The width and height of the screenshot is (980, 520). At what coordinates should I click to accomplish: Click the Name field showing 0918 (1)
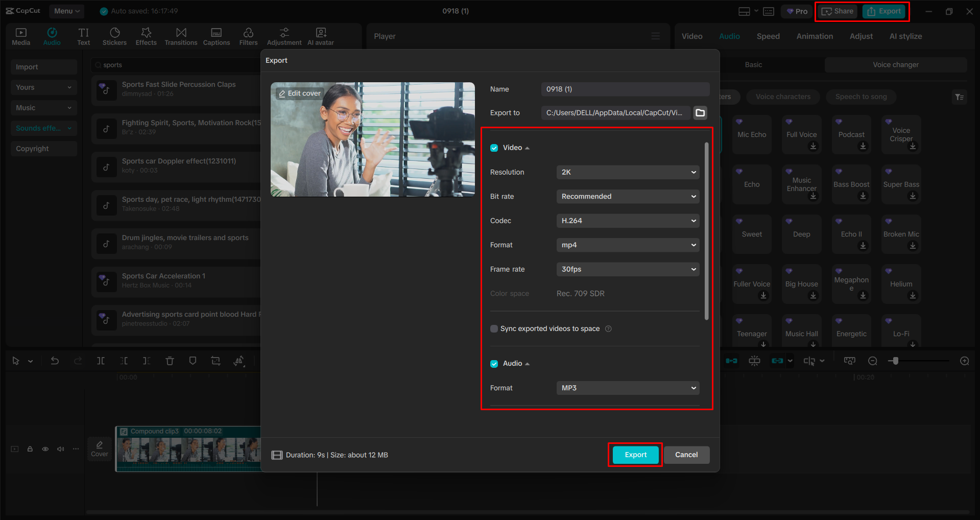tap(625, 89)
